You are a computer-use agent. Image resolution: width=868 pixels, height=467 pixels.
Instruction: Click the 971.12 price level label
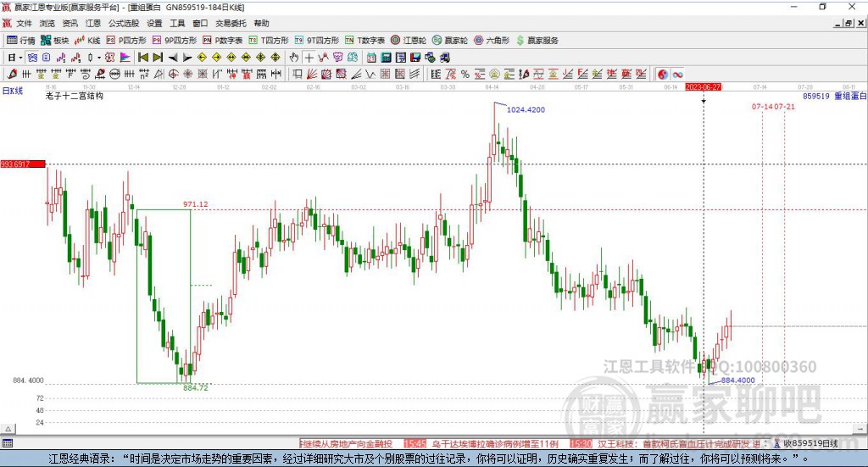pos(196,204)
